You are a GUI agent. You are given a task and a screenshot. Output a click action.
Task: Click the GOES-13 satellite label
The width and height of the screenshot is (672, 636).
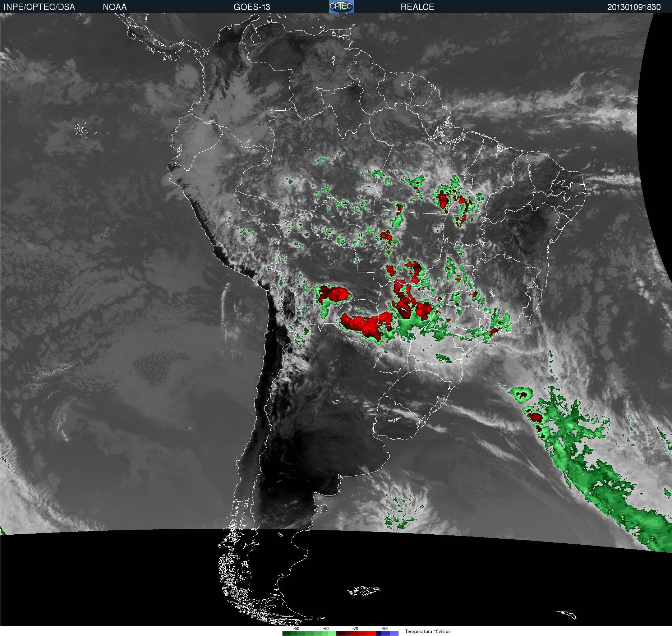click(x=252, y=7)
